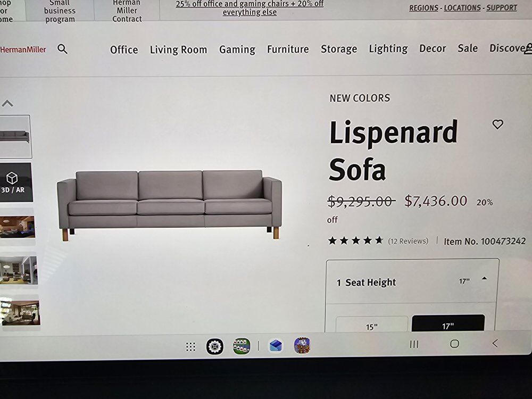Viewport: 532px width, 399px height.
Task: Select the first sofa thumbnail image
Action: tap(15, 136)
